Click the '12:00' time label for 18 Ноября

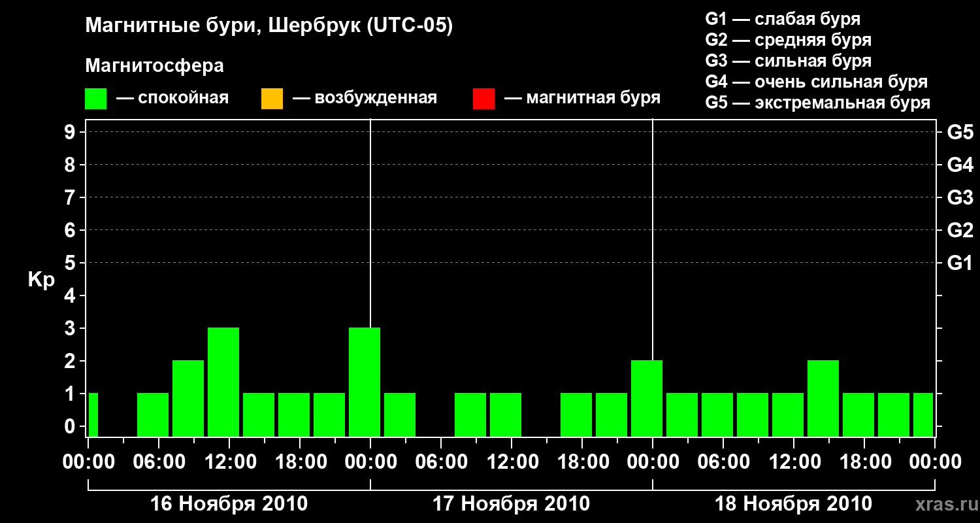794,462
